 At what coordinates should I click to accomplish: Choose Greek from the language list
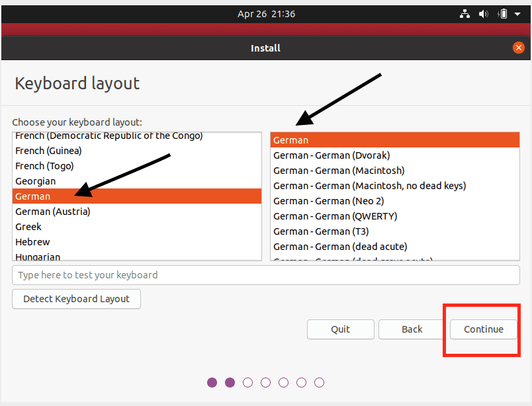[x=28, y=227]
